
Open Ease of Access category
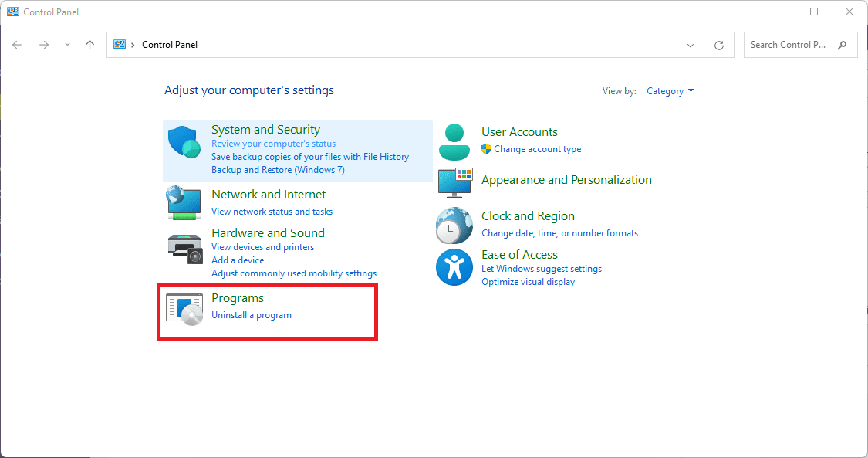tap(519, 255)
